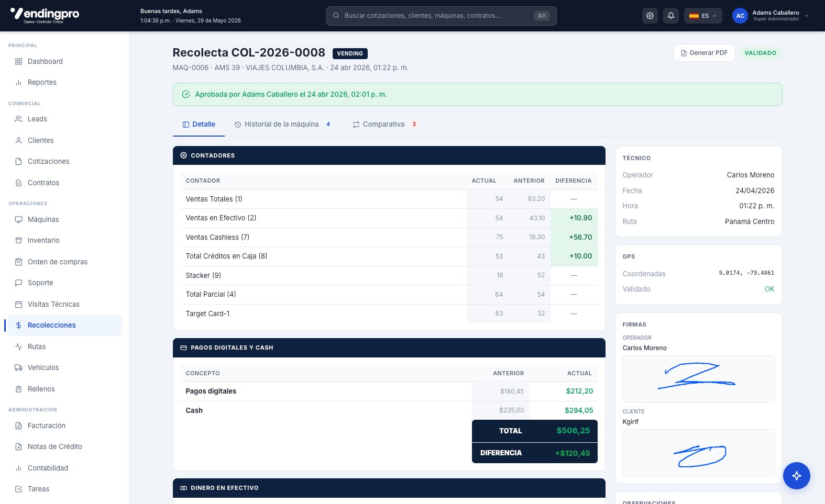Click the green OK validation status
The height and width of the screenshot is (504, 825).
(x=769, y=289)
